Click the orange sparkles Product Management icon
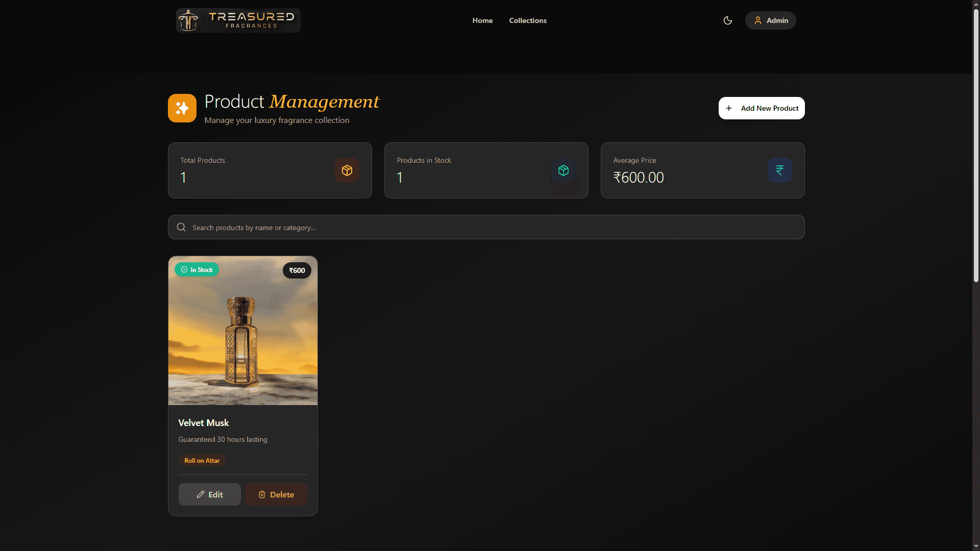 [x=182, y=108]
